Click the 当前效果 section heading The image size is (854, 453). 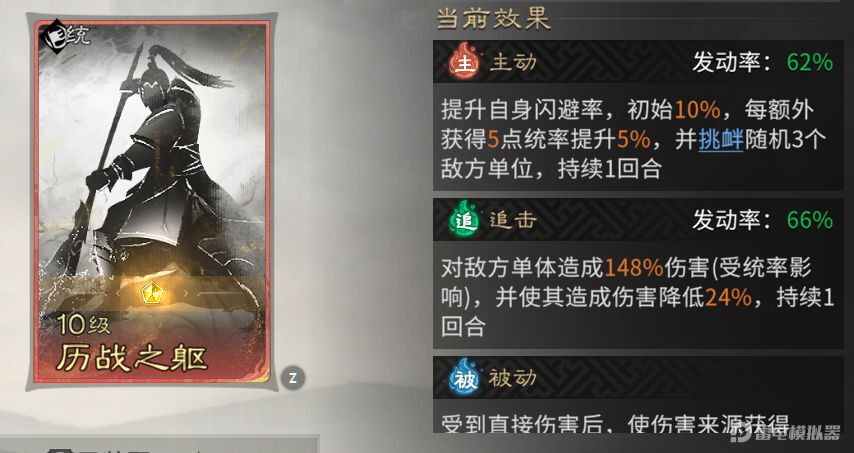pos(493,19)
